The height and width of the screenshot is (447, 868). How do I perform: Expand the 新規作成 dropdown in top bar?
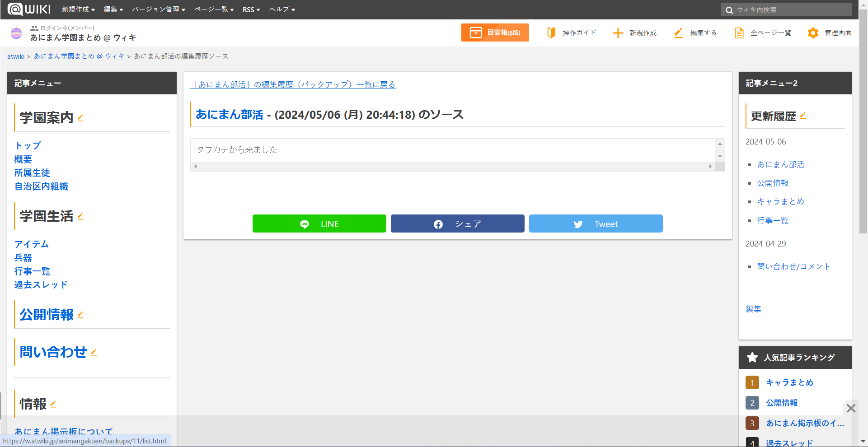click(78, 9)
